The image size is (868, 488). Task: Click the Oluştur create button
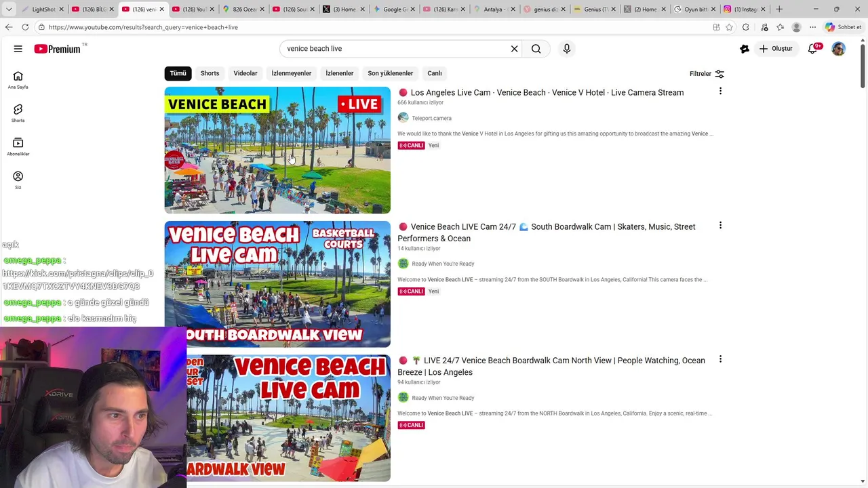point(776,49)
